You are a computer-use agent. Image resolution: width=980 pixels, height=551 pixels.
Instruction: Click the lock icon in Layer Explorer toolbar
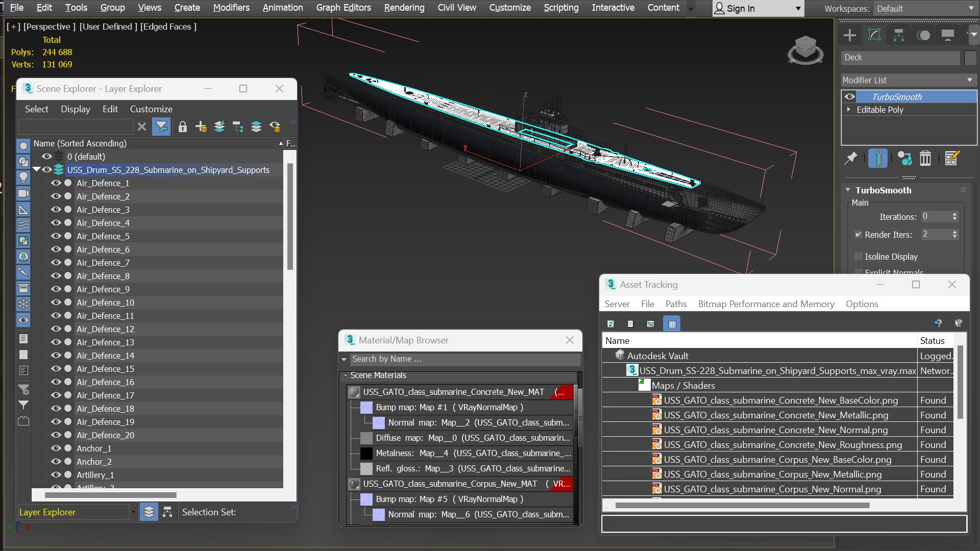click(183, 127)
